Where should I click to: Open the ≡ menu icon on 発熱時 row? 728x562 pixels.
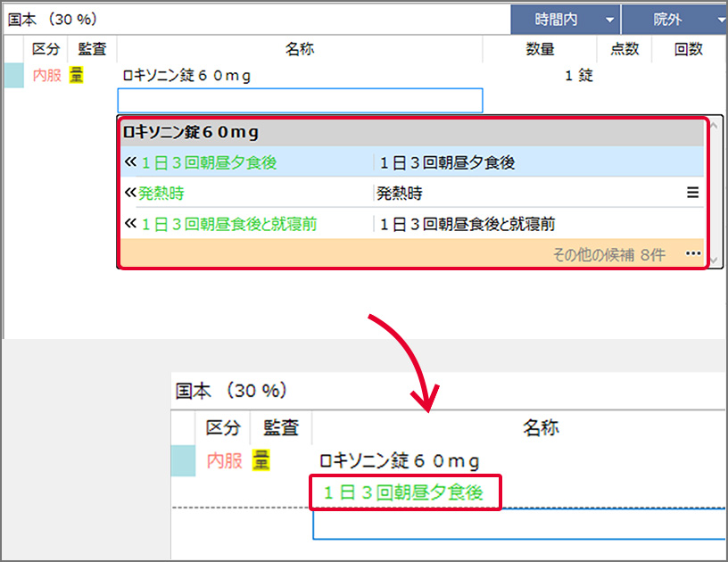click(x=692, y=193)
